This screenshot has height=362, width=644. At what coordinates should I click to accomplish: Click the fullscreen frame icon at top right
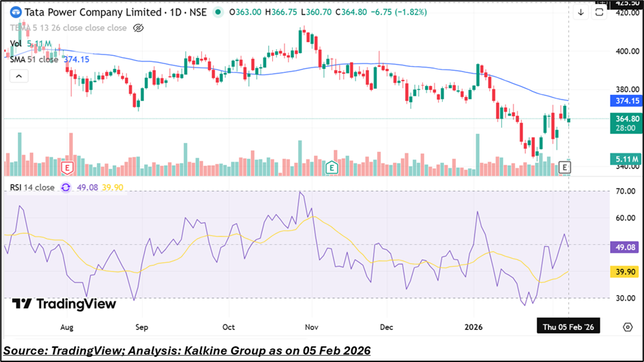coord(599,12)
